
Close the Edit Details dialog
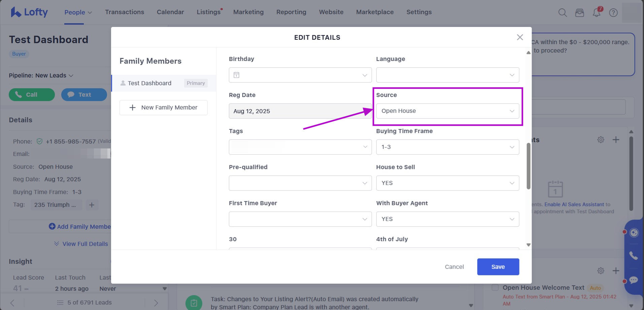point(520,37)
